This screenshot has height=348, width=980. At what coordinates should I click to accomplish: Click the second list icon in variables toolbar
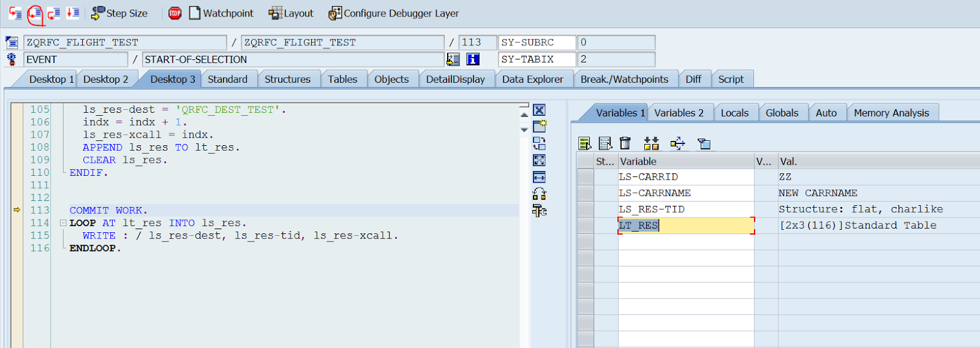(605, 143)
